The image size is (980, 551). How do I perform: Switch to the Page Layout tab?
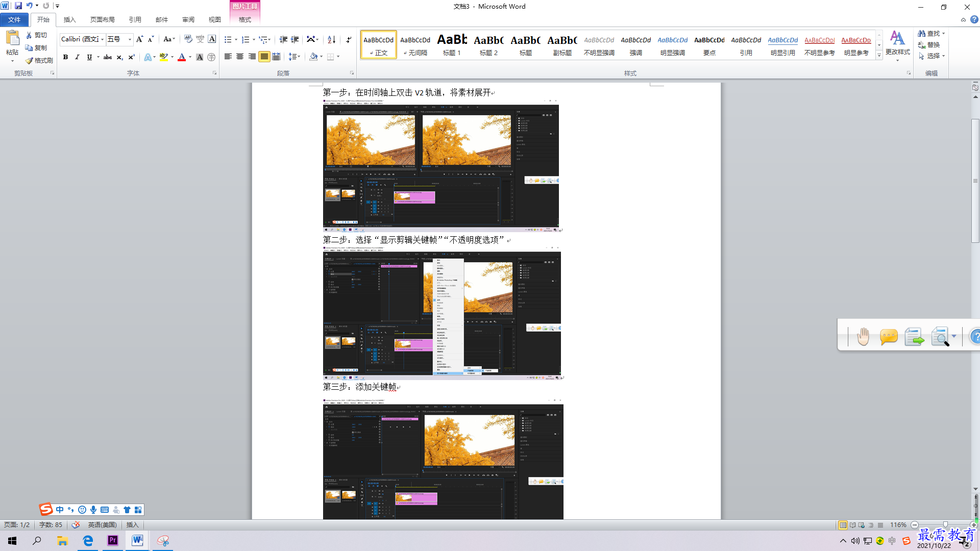point(102,19)
